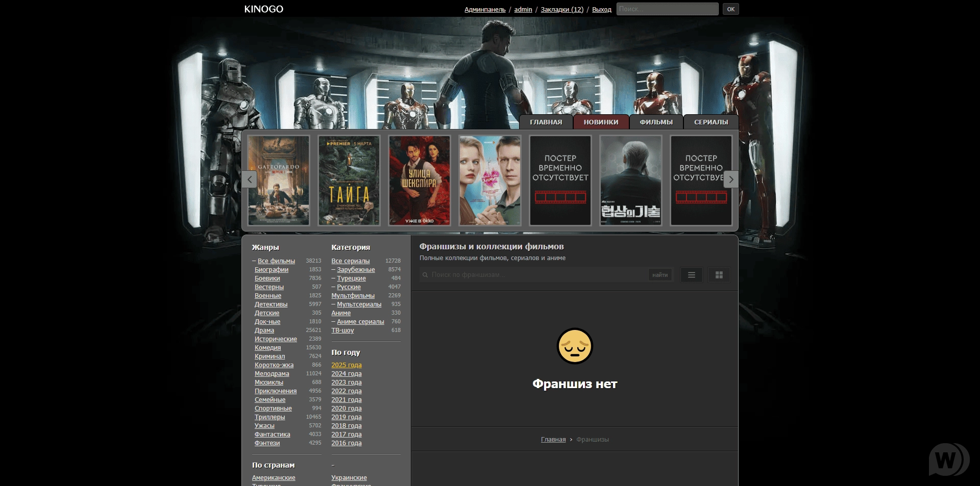Click the franchise search magnifier icon
Screen dimensions: 980x486
[x=425, y=275]
